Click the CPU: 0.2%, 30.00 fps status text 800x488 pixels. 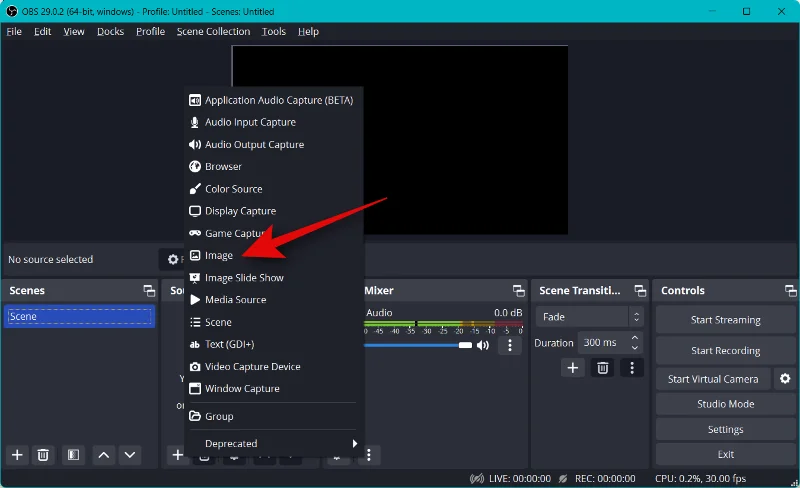coord(700,478)
